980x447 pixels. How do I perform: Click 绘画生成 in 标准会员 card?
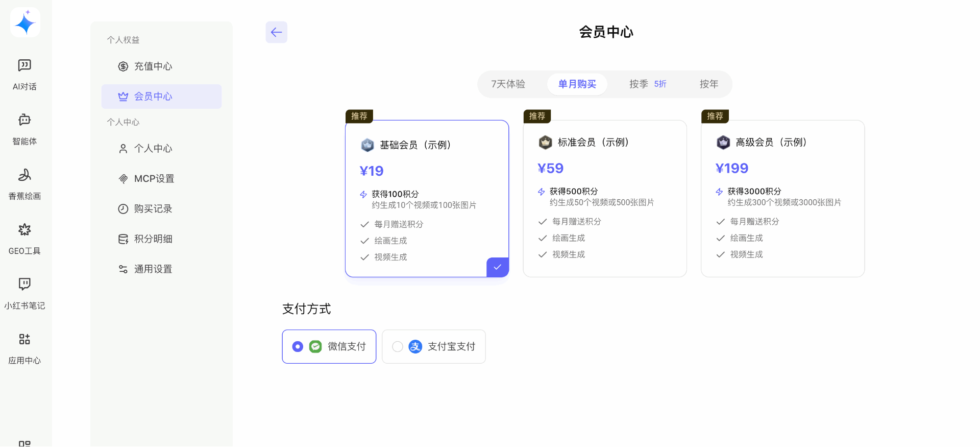[569, 239]
